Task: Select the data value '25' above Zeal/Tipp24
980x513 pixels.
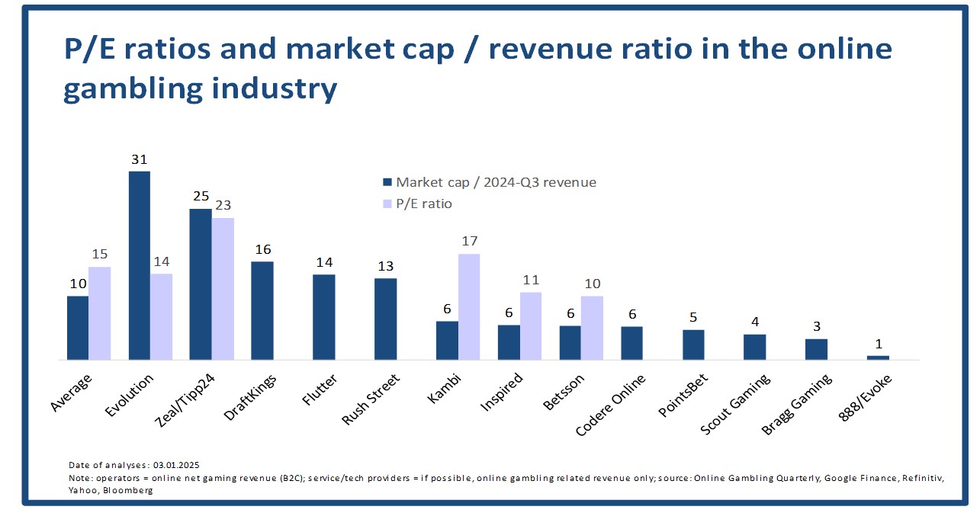Action: (201, 197)
